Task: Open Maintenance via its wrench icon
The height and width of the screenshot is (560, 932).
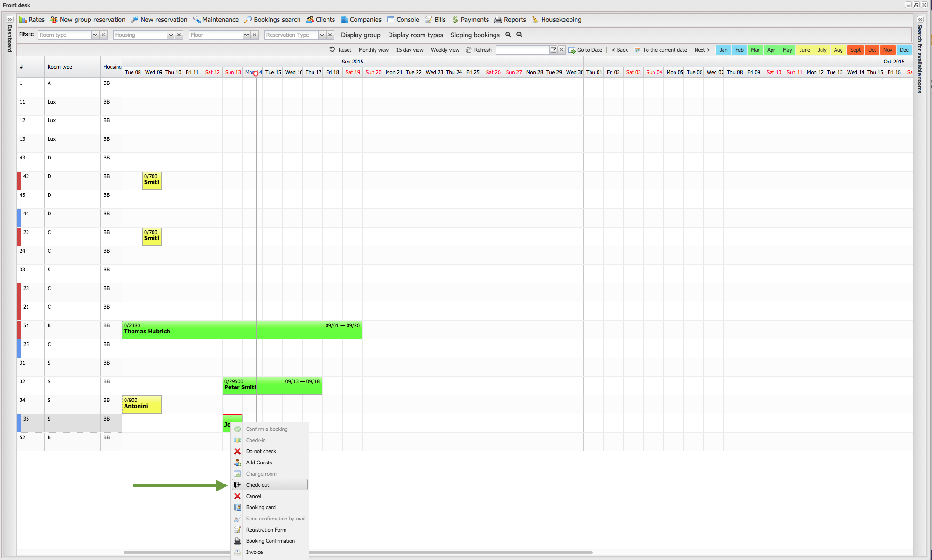Action: [x=197, y=20]
